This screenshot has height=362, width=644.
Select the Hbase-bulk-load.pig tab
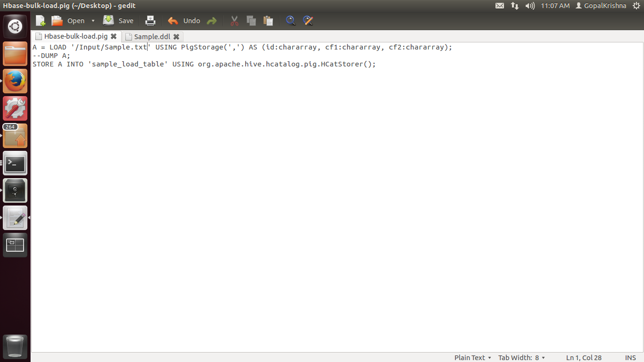point(75,36)
